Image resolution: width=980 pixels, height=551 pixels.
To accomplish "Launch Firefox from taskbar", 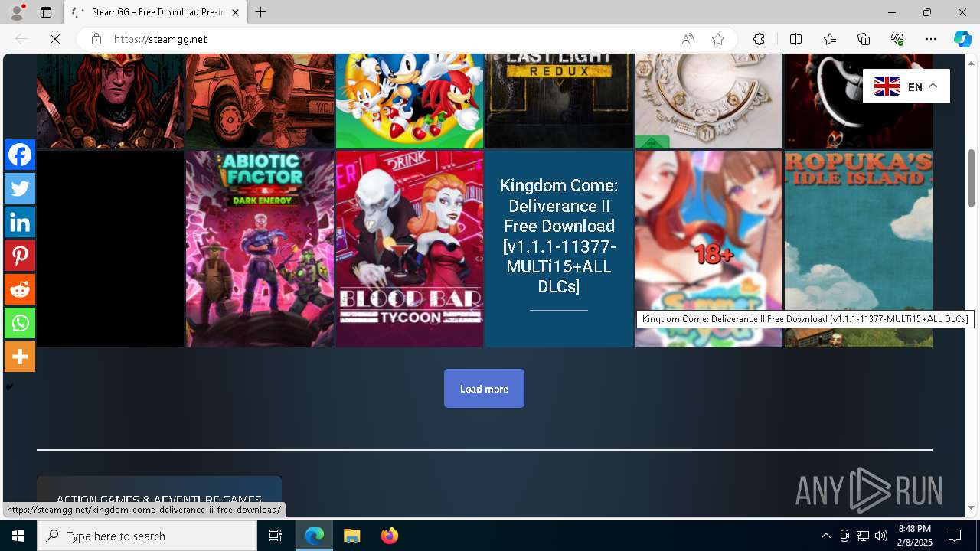I will (x=389, y=536).
